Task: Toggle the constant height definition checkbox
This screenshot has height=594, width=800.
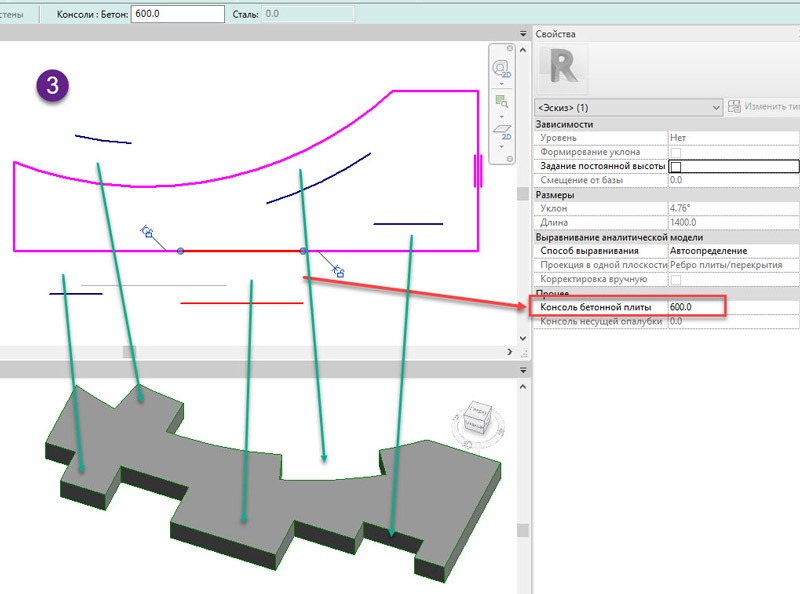Action: coord(676,166)
